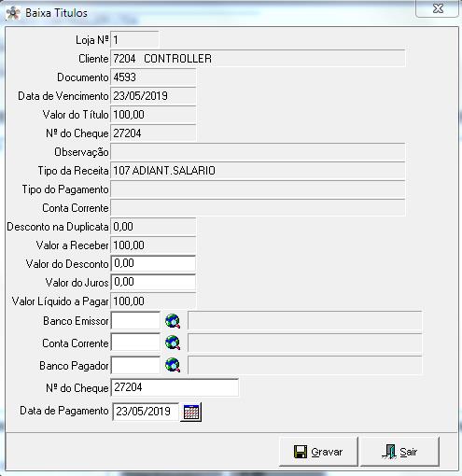462x476 pixels.
Task: Click the Data de Pagamento date field
Action: pyautogui.click(x=146, y=412)
